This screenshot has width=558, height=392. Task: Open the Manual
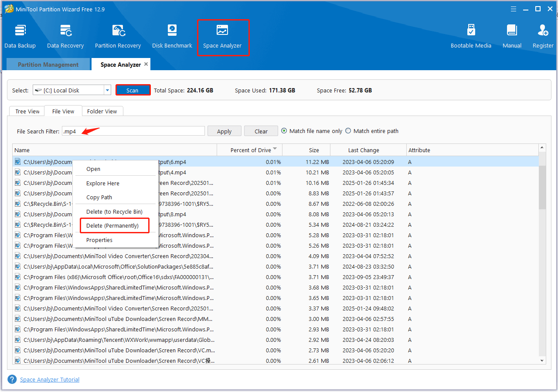512,37
